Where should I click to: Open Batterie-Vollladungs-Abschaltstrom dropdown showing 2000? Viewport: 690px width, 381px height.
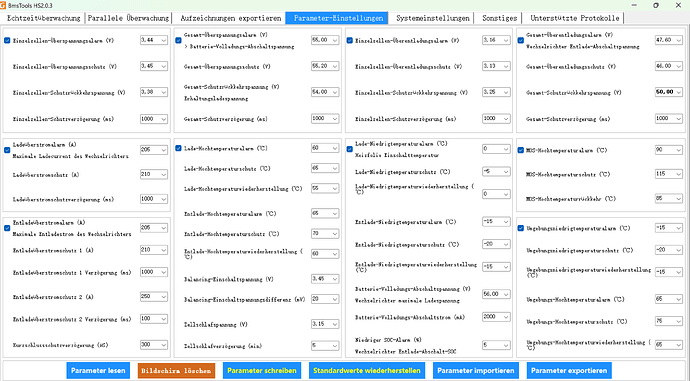coord(496,317)
